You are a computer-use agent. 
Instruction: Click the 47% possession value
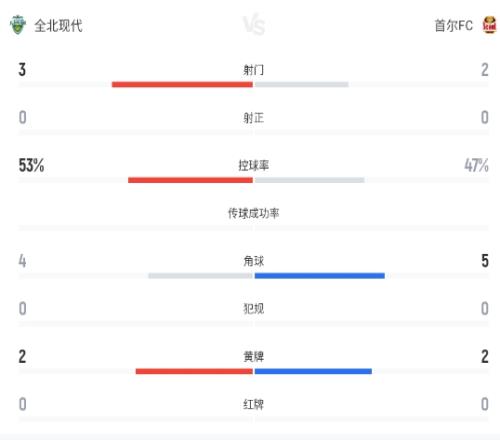coord(477,165)
